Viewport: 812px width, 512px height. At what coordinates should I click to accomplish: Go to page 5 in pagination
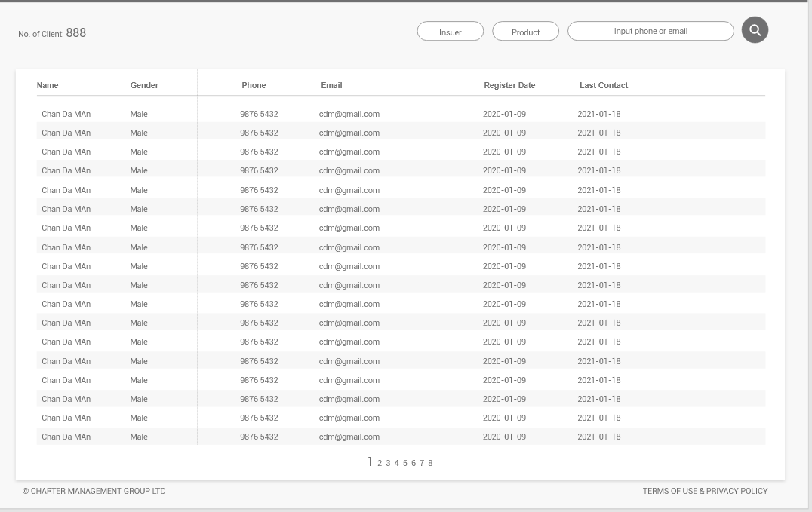tap(405, 463)
